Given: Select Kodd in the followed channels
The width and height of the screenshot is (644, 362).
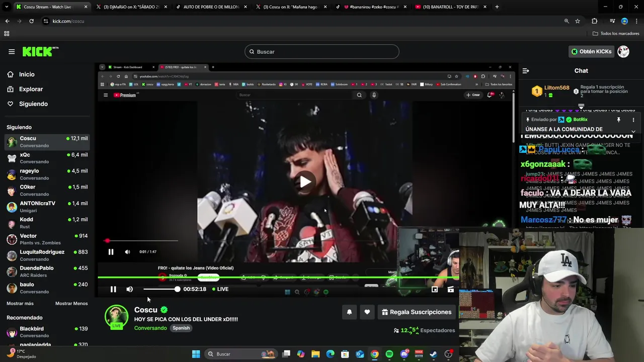Looking at the screenshot, I should pyautogui.click(x=47, y=223).
